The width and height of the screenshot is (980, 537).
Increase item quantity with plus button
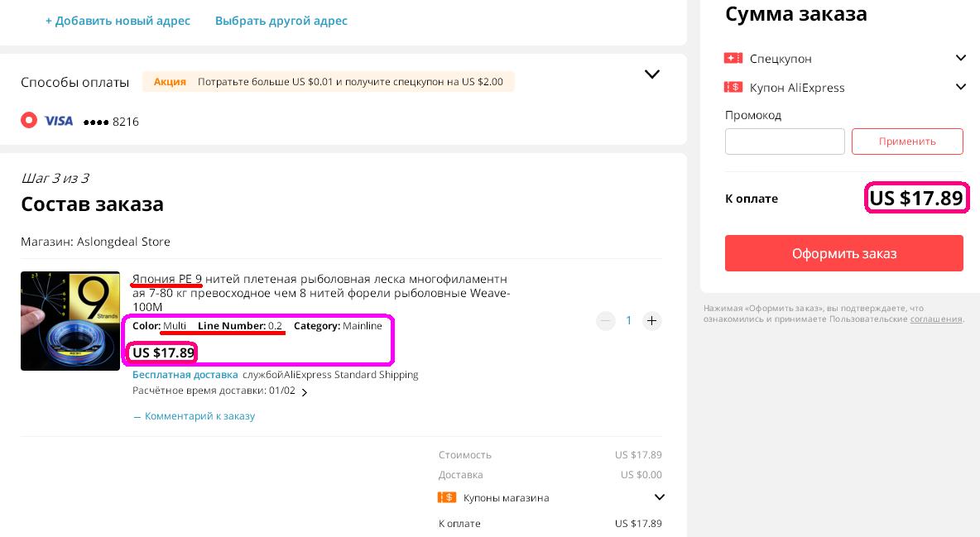[x=652, y=320]
